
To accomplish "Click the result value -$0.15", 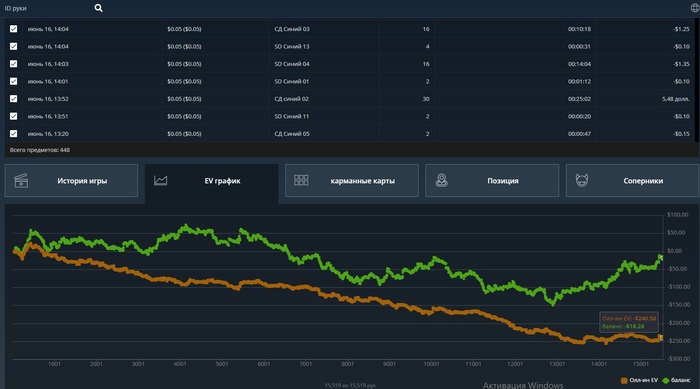I will (681, 134).
